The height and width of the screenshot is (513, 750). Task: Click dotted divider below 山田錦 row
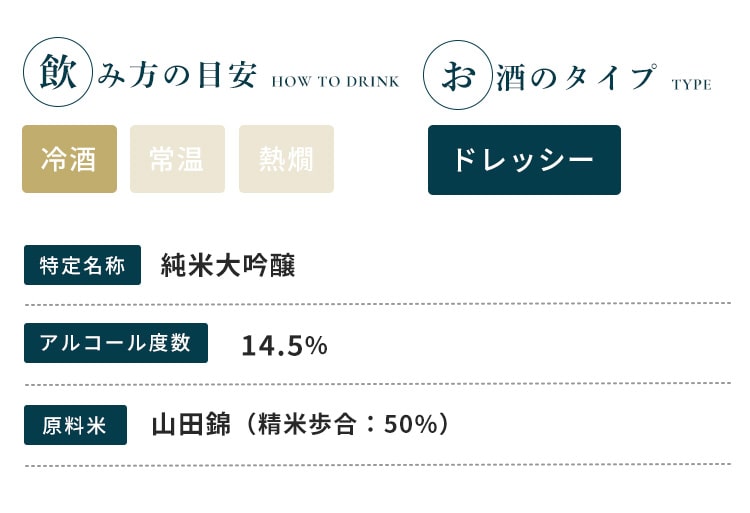(378, 465)
